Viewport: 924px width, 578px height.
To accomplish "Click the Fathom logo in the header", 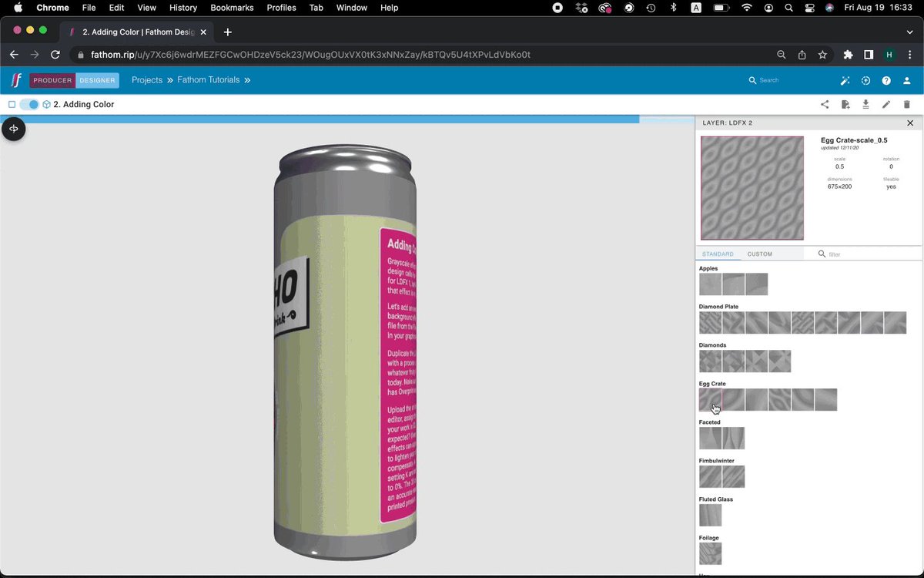I will click(x=15, y=80).
